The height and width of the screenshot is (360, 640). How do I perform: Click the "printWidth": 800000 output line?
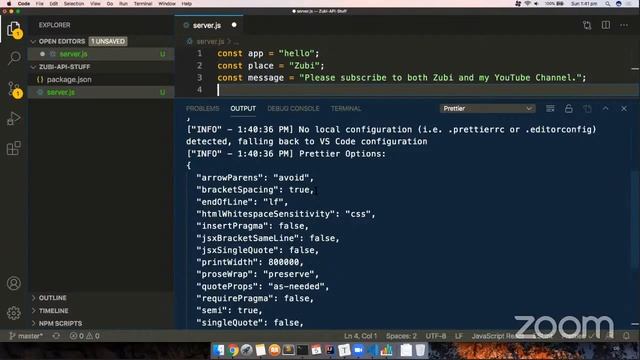pyautogui.click(x=250, y=262)
